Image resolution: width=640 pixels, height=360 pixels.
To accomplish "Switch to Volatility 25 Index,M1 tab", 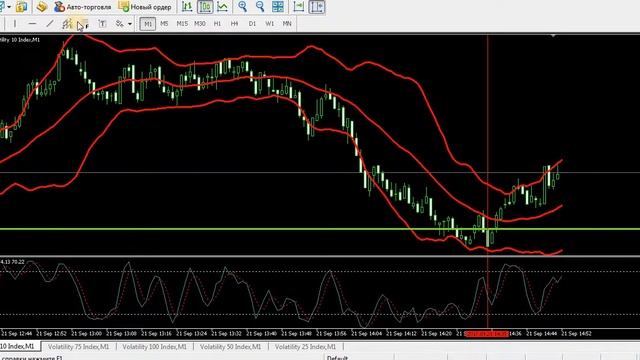I will [305, 347].
